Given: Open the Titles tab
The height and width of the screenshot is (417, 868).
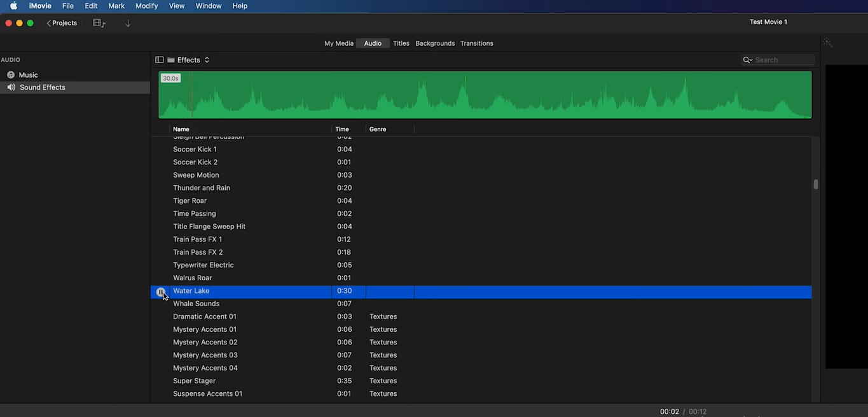Looking at the screenshot, I should pyautogui.click(x=401, y=43).
